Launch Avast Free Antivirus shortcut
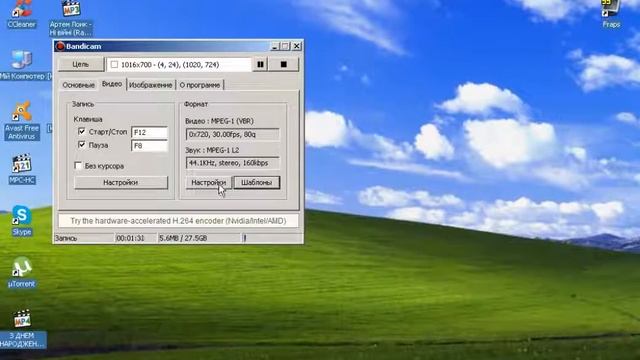The image size is (640, 360). point(22,121)
